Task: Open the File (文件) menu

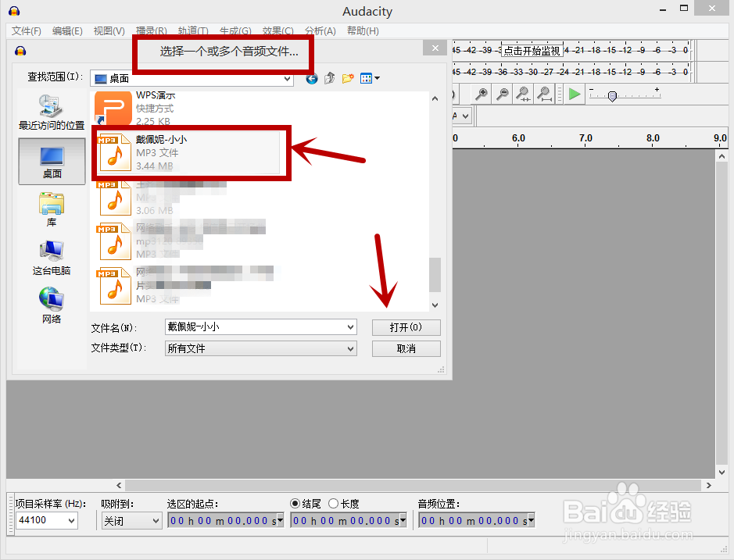Action: pos(27,31)
